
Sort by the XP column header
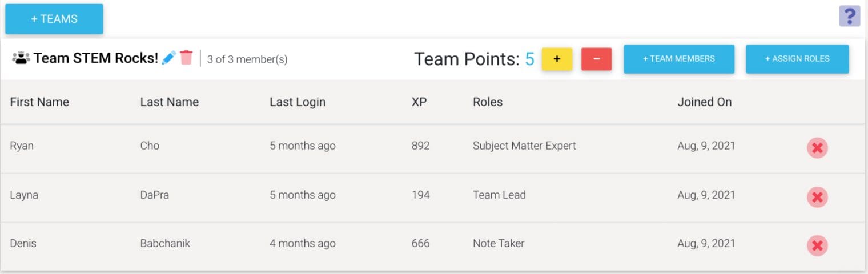click(419, 102)
